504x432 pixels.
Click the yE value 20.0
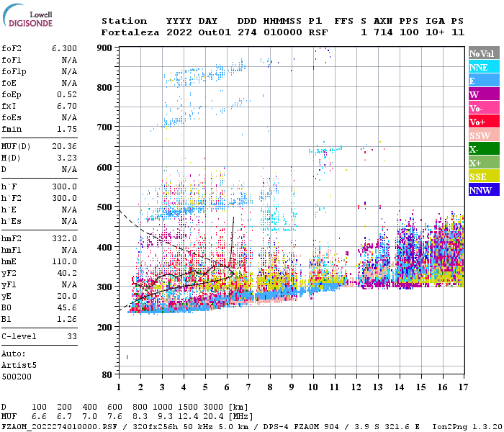coord(67,296)
